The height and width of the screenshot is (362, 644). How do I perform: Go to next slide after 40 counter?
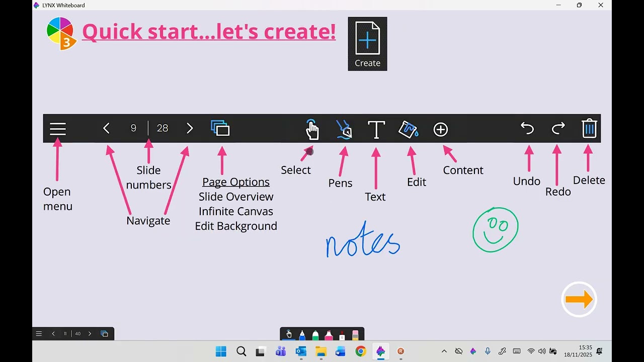point(90,333)
